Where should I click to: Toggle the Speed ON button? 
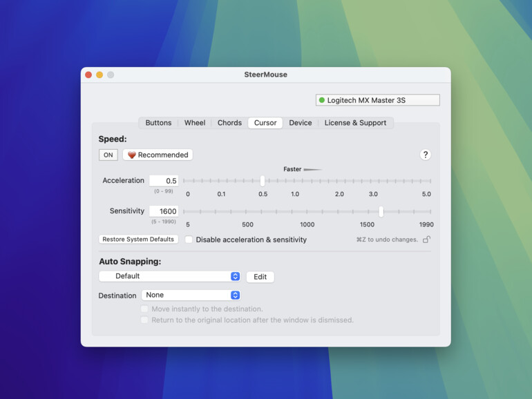click(108, 155)
